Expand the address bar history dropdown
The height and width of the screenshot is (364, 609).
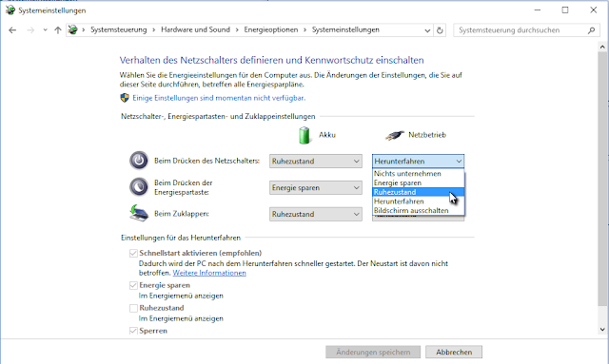[427, 30]
